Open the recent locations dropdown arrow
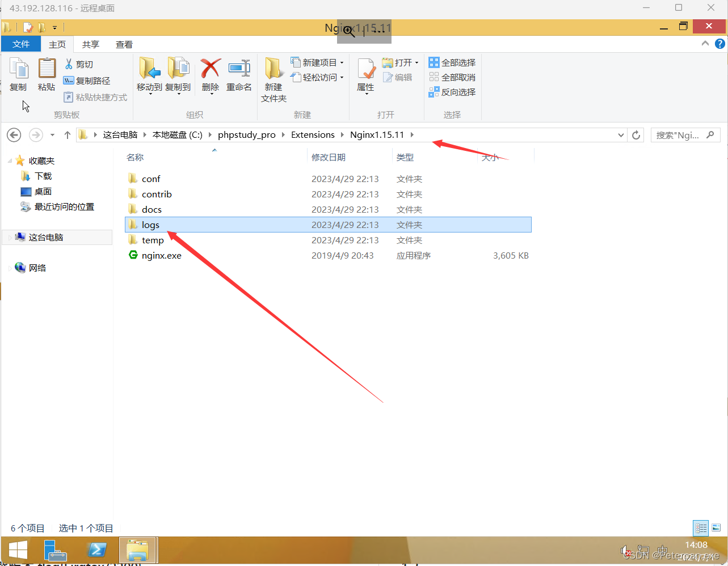728x566 pixels. coord(52,135)
